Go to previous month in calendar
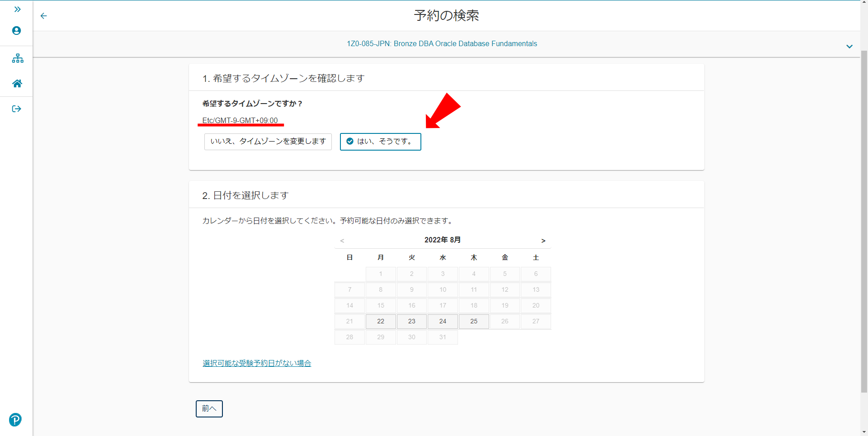Viewport: 868px width, 436px height. point(342,241)
